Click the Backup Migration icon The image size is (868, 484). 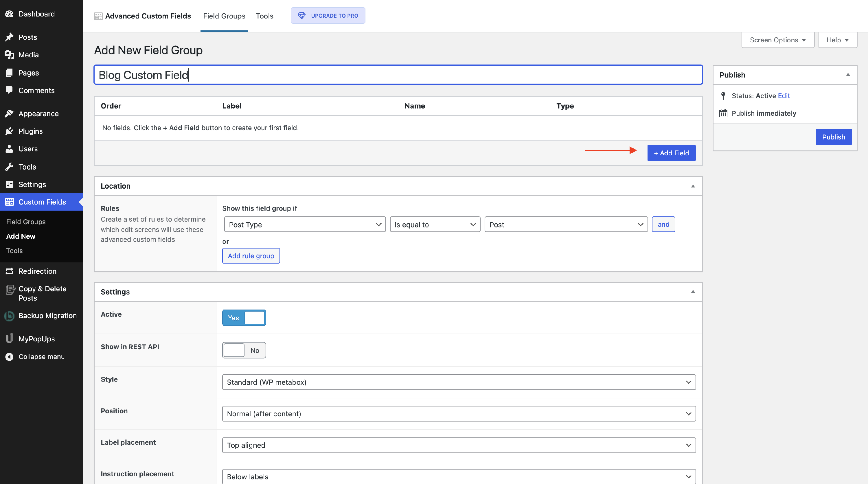click(10, 316)
